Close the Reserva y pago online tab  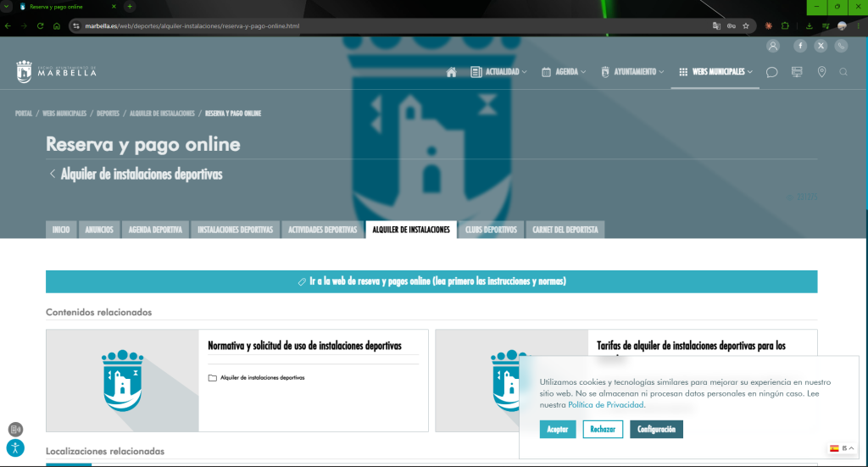coord(114,7)
